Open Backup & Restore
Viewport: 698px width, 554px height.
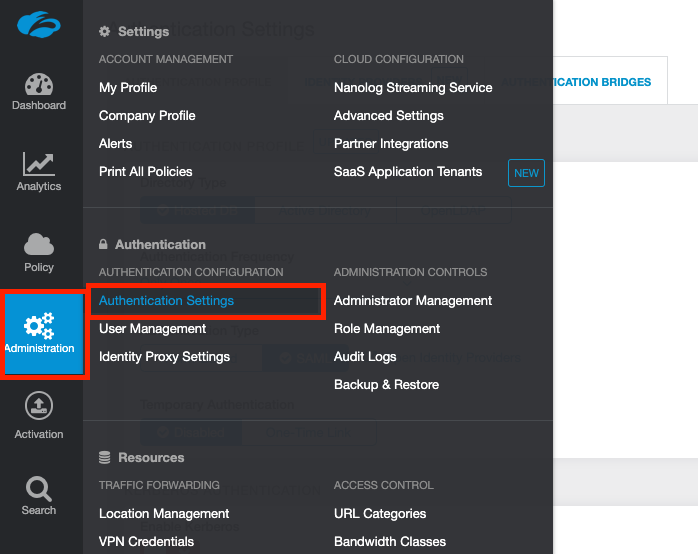click(x=386, y=384)
